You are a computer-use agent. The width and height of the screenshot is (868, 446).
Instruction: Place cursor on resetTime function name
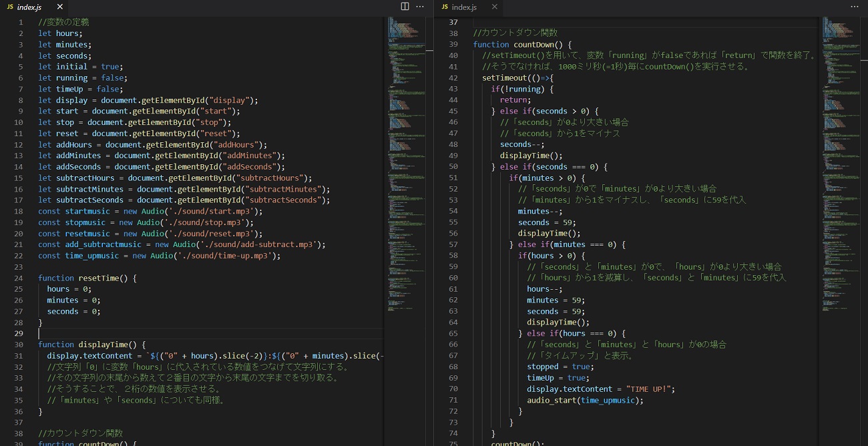coord(100,278)
